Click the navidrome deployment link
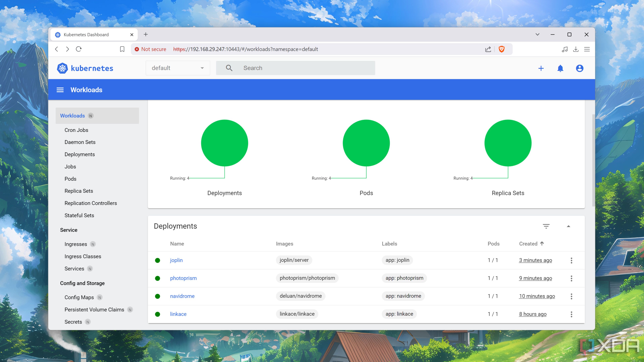 [182, 296]
